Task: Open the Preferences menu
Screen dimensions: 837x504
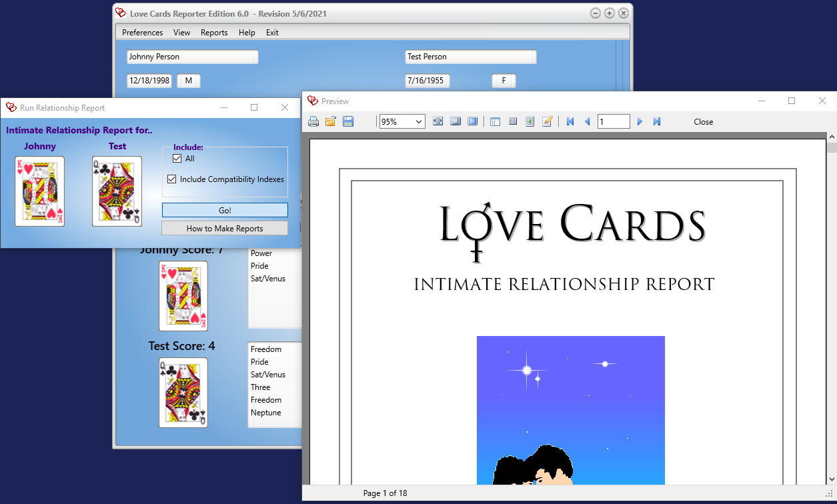Action: pos(142,32)
